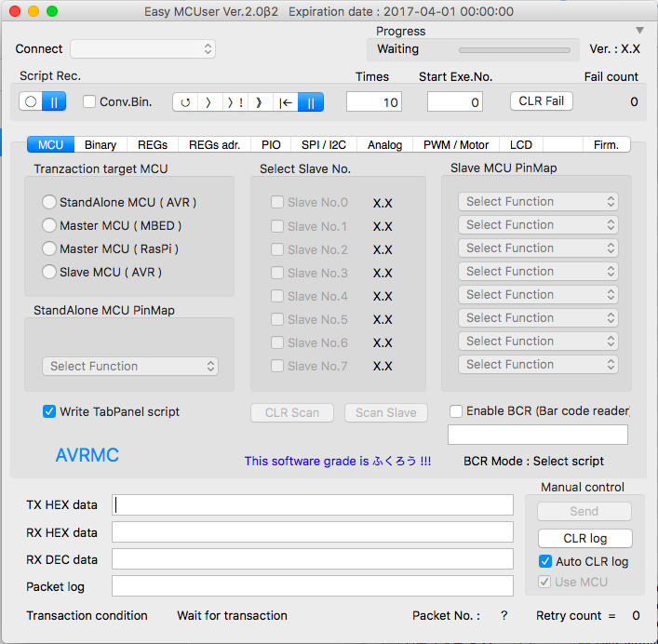The height and width of the screenshot is (644, 658).
Task: Open eighth Slave PinMap Select Function dropdown
Action: point(538,365)
